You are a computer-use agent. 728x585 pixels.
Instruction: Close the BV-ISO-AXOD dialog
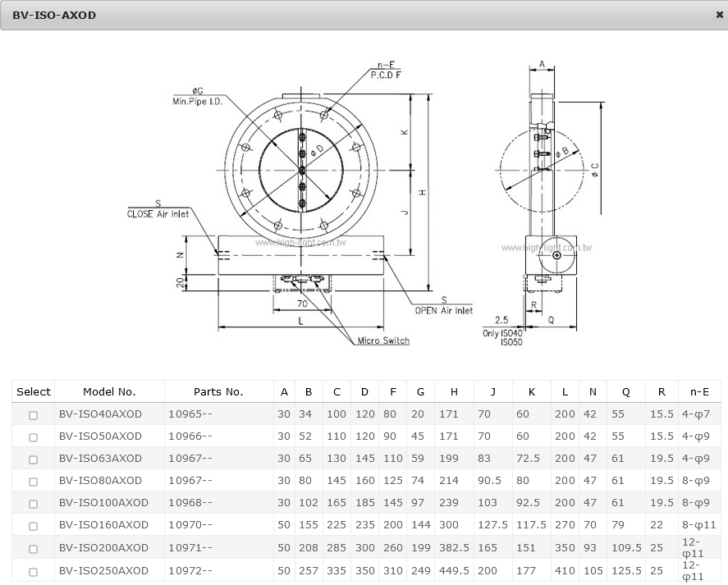point(719,15)
